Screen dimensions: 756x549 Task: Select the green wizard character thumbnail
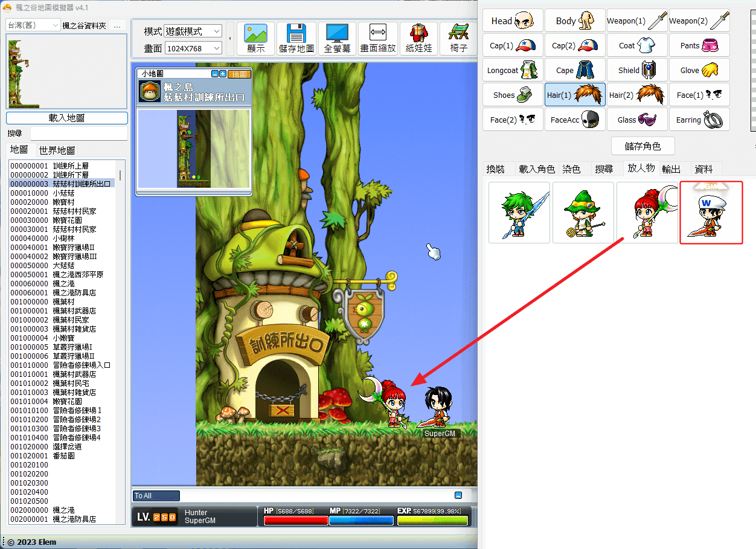click(583, 213)
